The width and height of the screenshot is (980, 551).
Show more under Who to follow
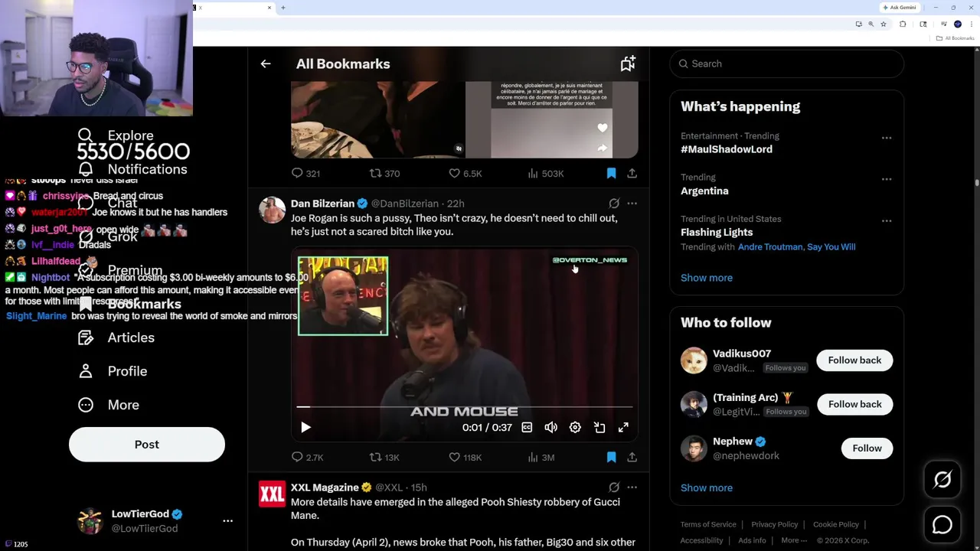click(x=707, y=487)
